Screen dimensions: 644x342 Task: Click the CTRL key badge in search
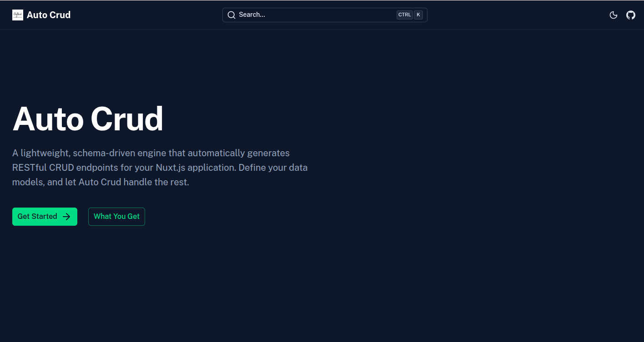pyautogui.click(x=404, y=15)
